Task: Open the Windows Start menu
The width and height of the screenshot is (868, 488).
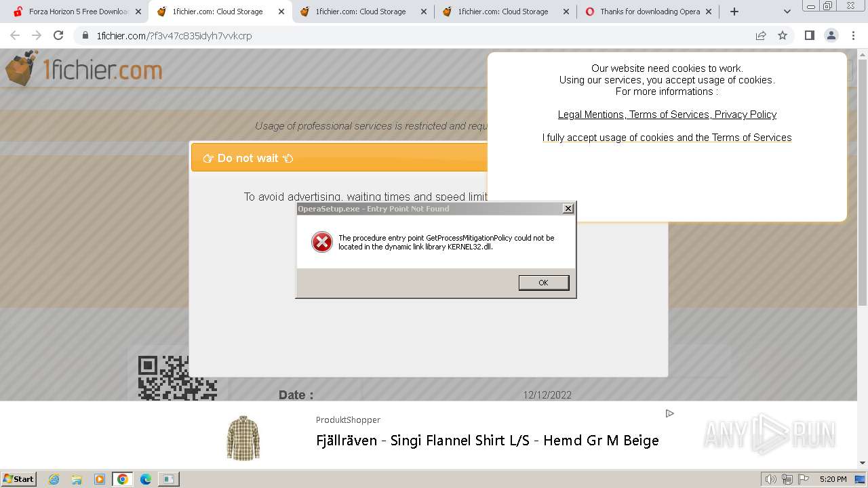Action: [18, 479]
